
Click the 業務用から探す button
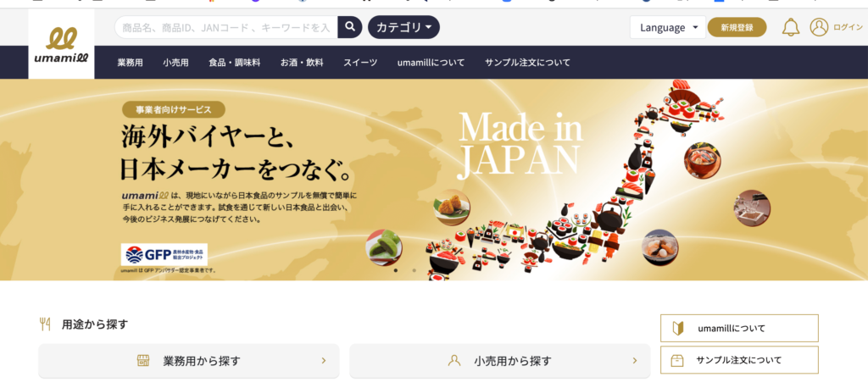[x=189, y=361]
